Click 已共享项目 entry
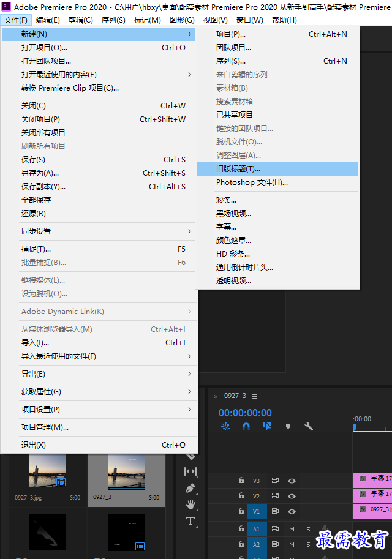This screenshot has width=392, height=559. pyautogui.click(x=277, y=114)
